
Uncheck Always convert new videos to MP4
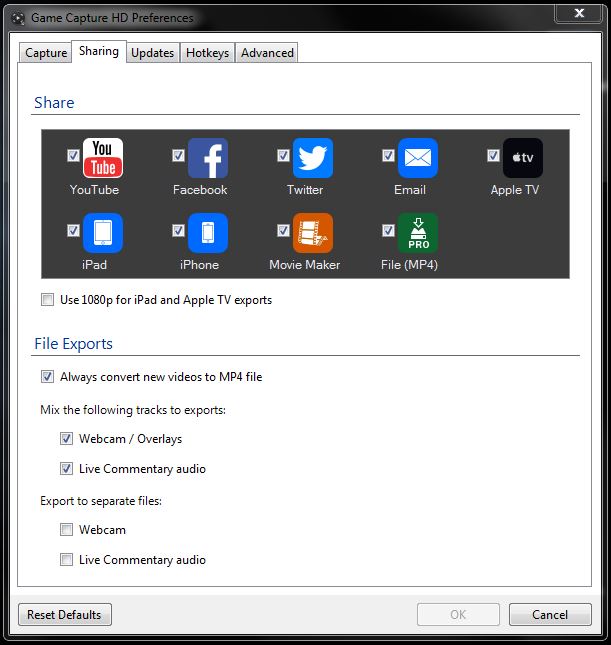47,377
